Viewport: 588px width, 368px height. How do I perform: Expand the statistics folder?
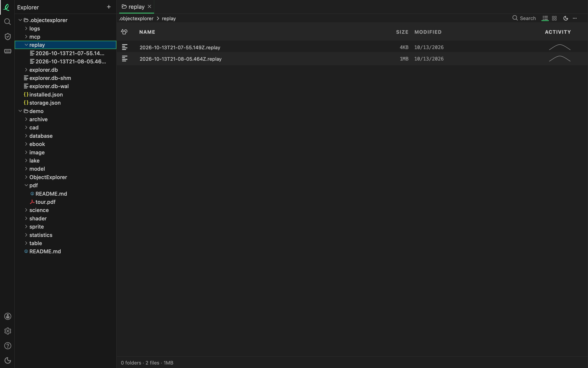[x=26, y=235]
